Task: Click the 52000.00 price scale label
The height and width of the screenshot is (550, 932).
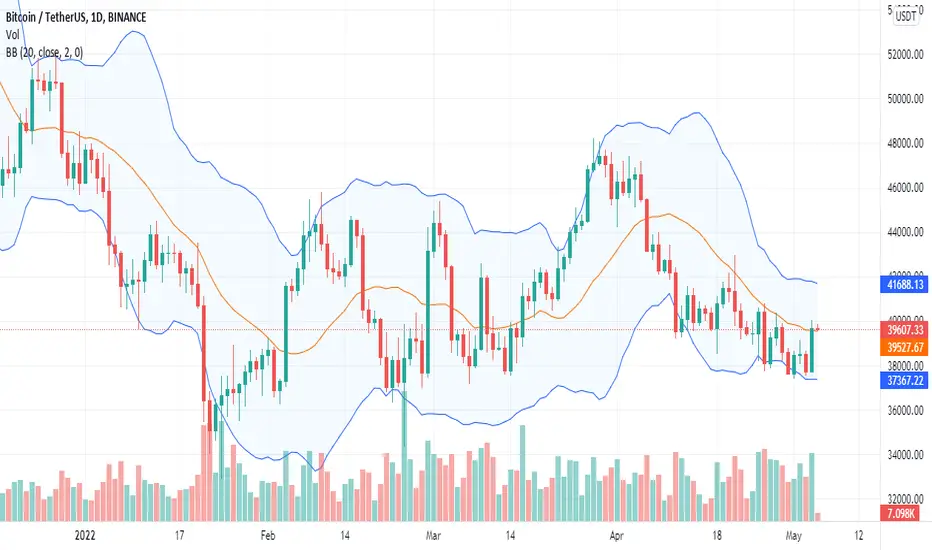Action: click(x=905, y=55)
